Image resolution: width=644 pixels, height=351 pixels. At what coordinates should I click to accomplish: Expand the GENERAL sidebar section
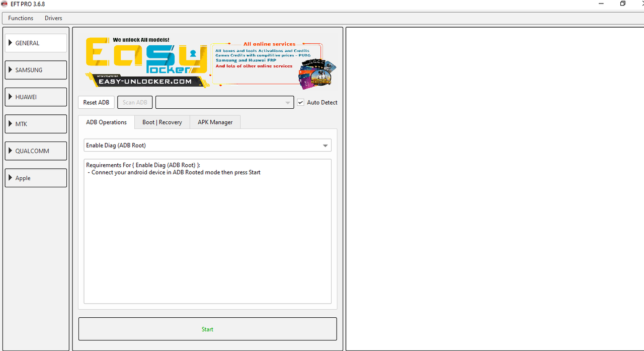click(36, 43)
